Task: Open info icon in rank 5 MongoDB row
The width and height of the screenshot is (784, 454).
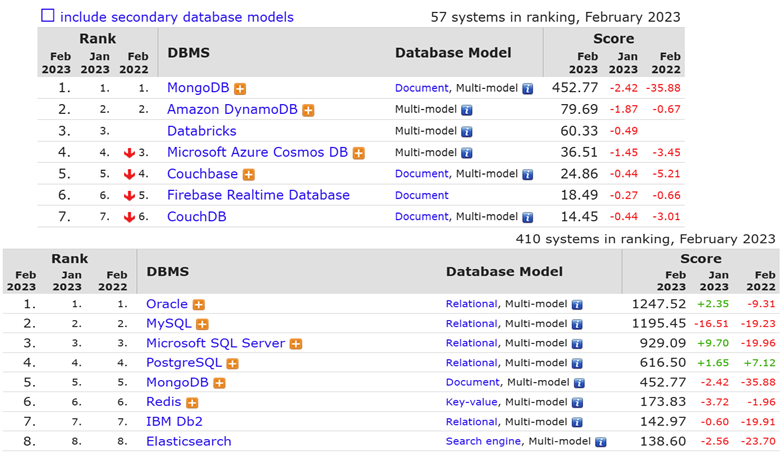Action: tap(579, 384)
